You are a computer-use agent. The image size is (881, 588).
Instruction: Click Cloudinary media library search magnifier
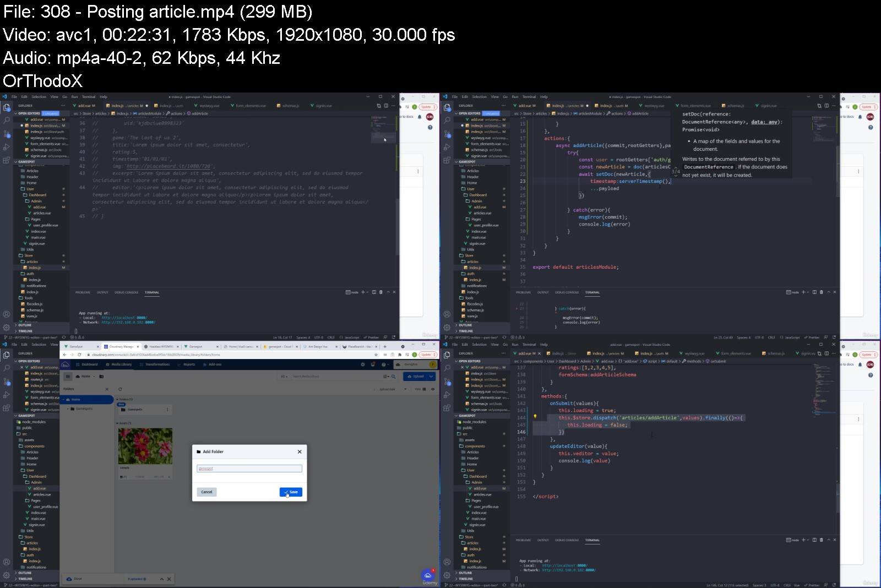pos(393,377)
